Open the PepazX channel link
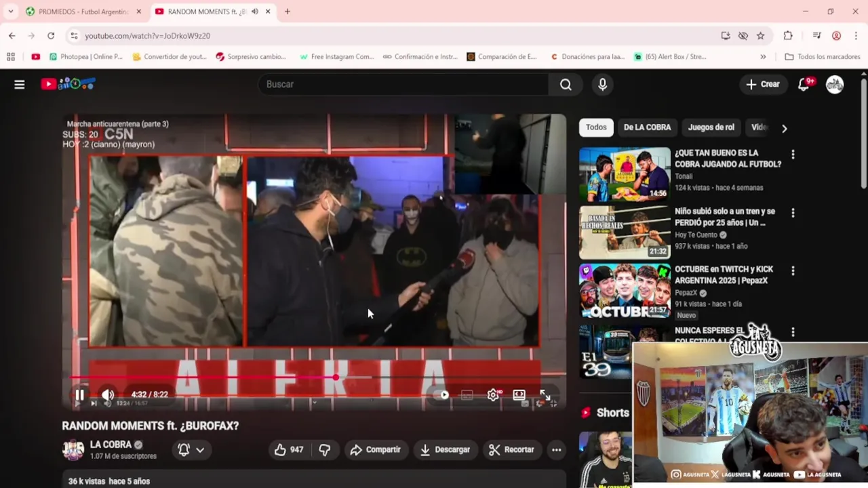Viewport: 868px width, 488px height. pyautogui.click(x=686, y=293)
